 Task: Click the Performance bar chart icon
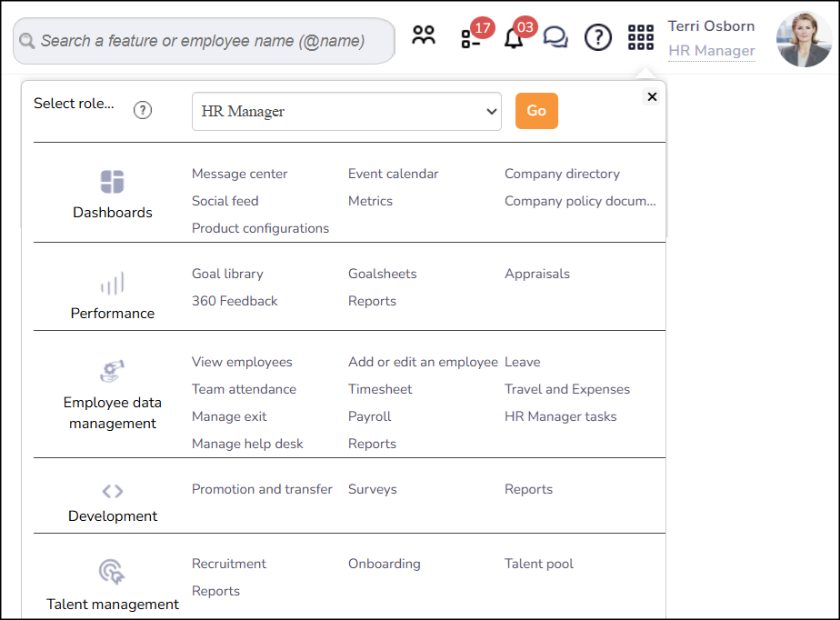pos(112,284)
